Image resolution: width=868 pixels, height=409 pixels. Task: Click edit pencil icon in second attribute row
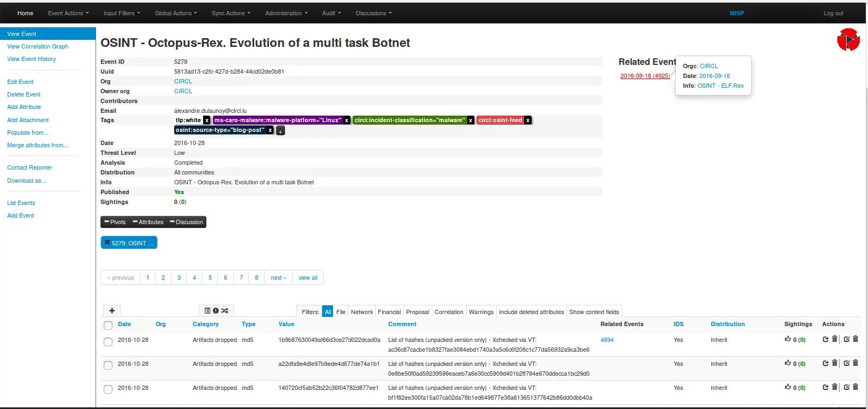(846, 363)
